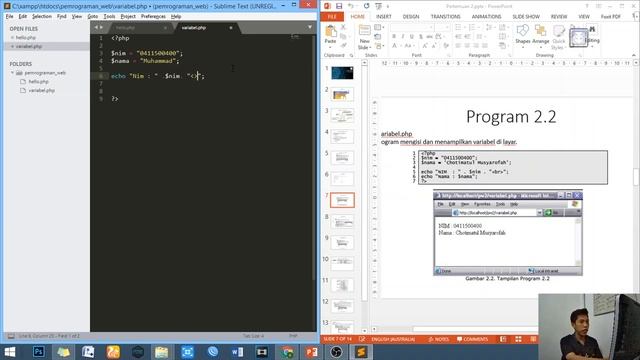Expand the Paste options arrow
Screen dimensions: 640x360
[x=330, y=47]
